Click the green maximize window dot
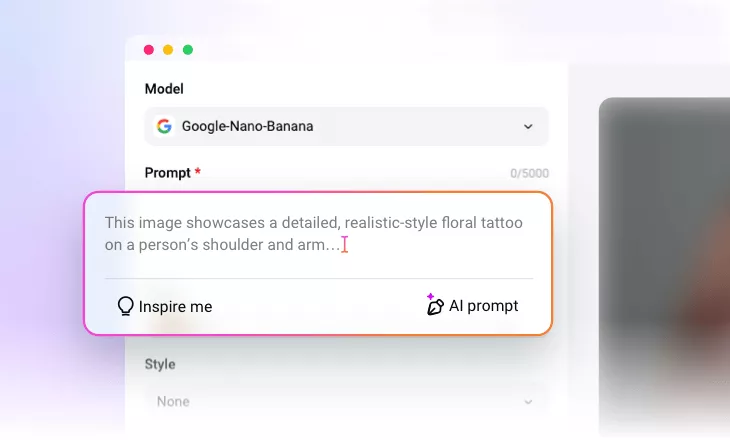730x440 pixels. 188,50
